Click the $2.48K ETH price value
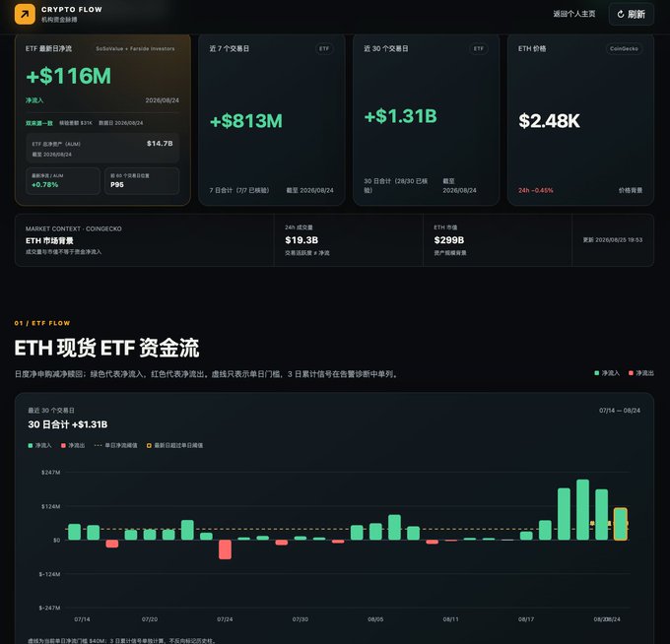 [x=549, y=121]
